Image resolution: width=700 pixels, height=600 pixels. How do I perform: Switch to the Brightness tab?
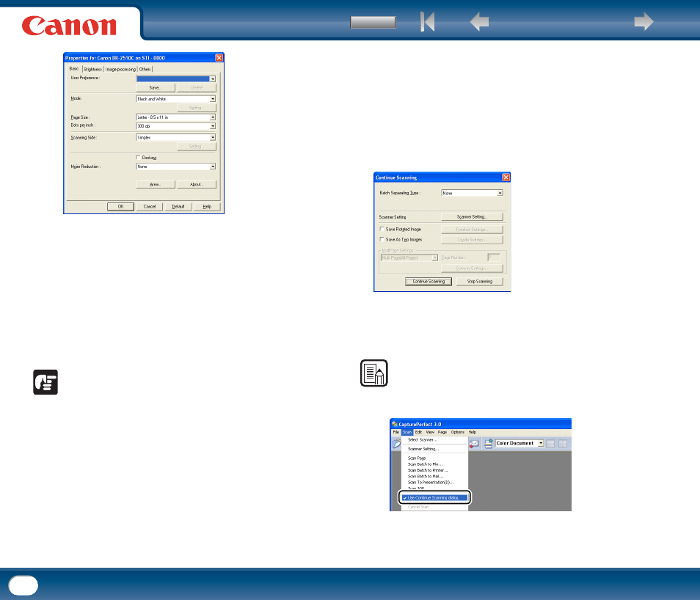pyautogui.click(x=93, y=69)
